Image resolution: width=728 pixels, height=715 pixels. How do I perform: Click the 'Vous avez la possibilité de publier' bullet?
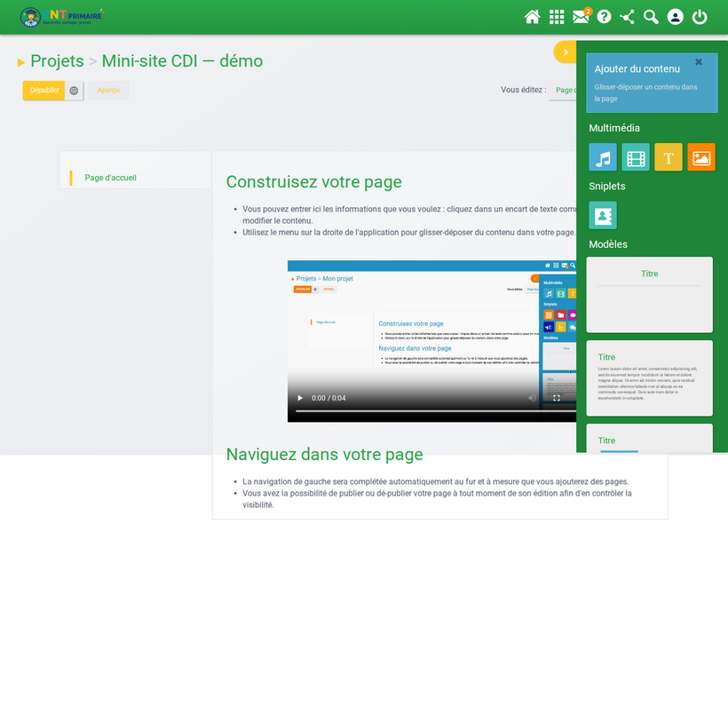437,499
